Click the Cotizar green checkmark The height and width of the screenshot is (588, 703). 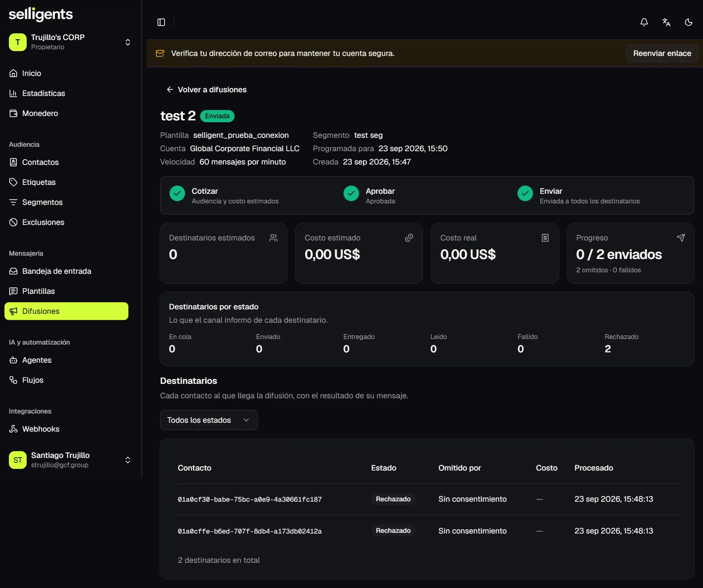click(177, 193)
